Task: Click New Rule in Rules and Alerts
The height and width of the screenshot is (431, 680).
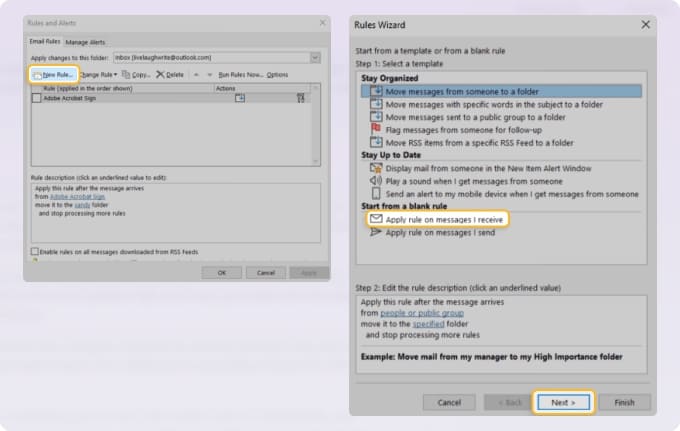Action: (x=53, y=75)
